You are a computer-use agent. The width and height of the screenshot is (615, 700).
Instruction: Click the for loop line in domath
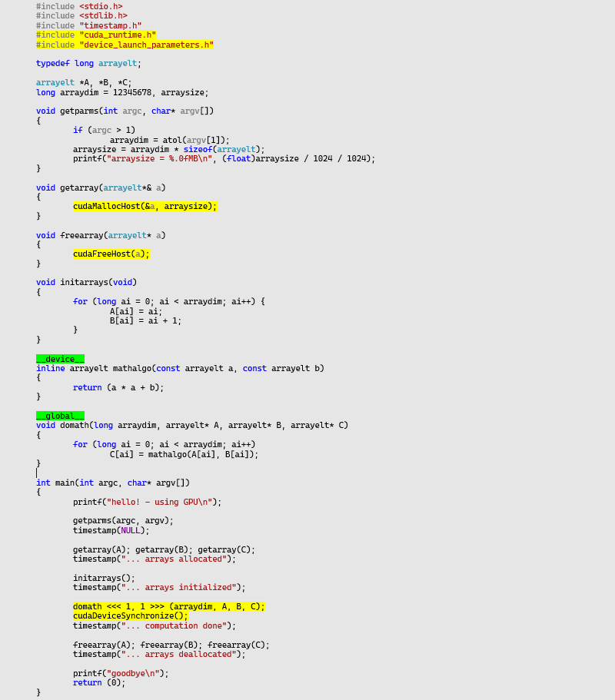pyautogui.click(x=165, y=444)
